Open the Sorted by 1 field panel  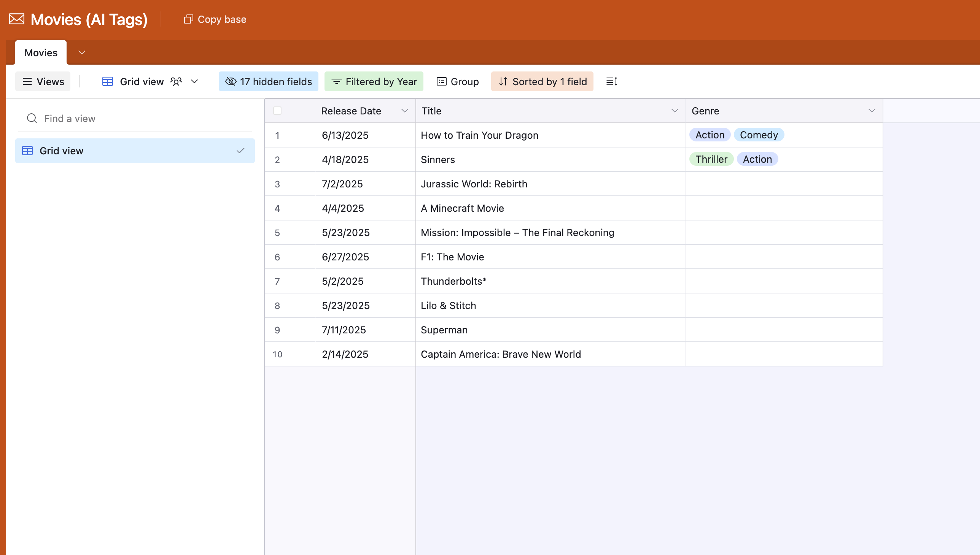542,82
